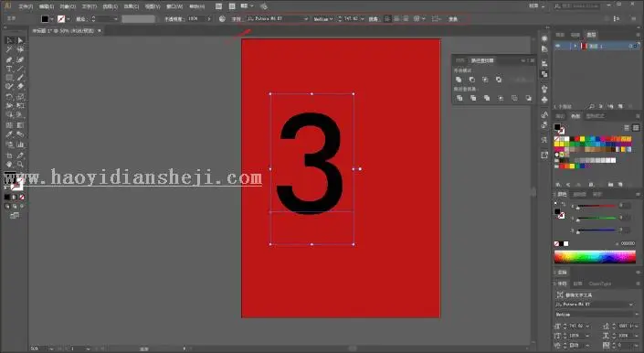
Task: Select the Line Segment tool
Action: click(x=20, y=69)
